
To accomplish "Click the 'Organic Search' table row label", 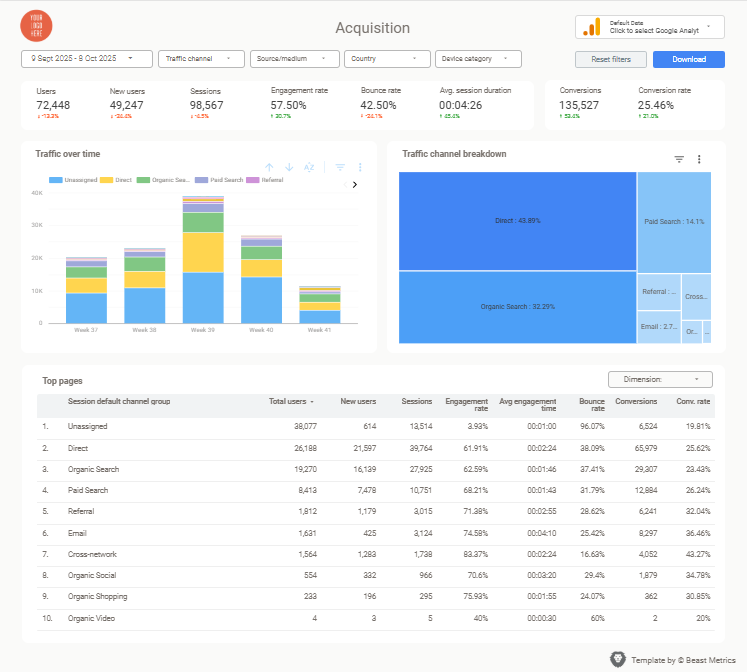I will [x=93, y=469].
